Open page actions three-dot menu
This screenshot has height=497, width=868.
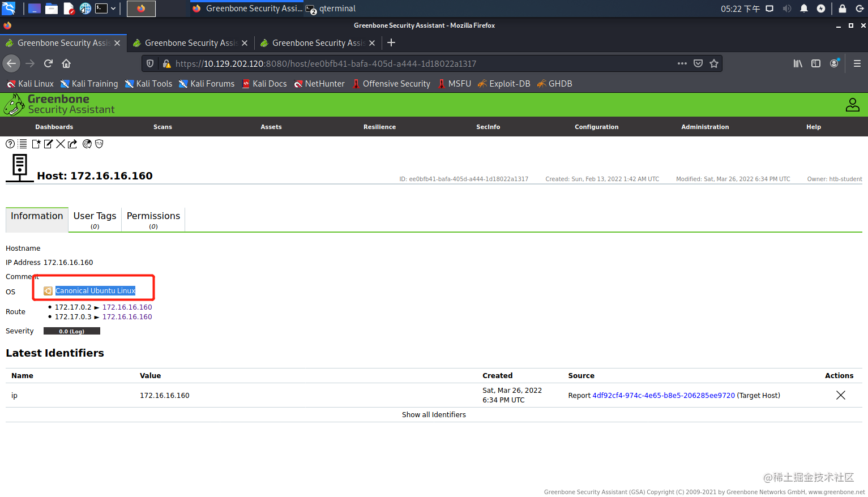[x=682, y=63]
